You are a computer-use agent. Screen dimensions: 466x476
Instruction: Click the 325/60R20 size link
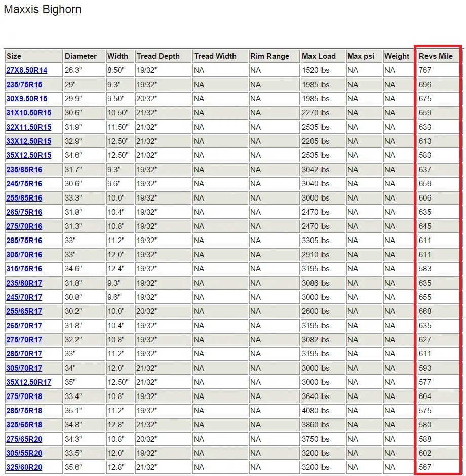pyautogui.click(x=24, y=467)
